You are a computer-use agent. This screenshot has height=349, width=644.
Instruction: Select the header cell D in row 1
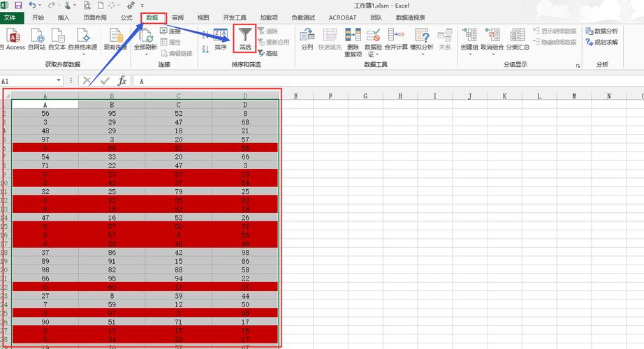pos(245,105)
